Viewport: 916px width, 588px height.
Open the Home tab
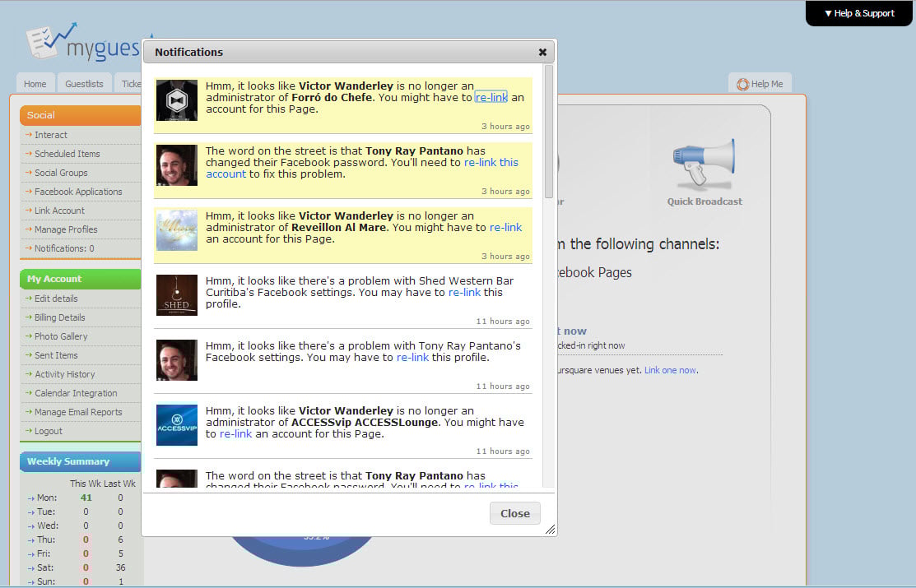(x=35, y=84)
